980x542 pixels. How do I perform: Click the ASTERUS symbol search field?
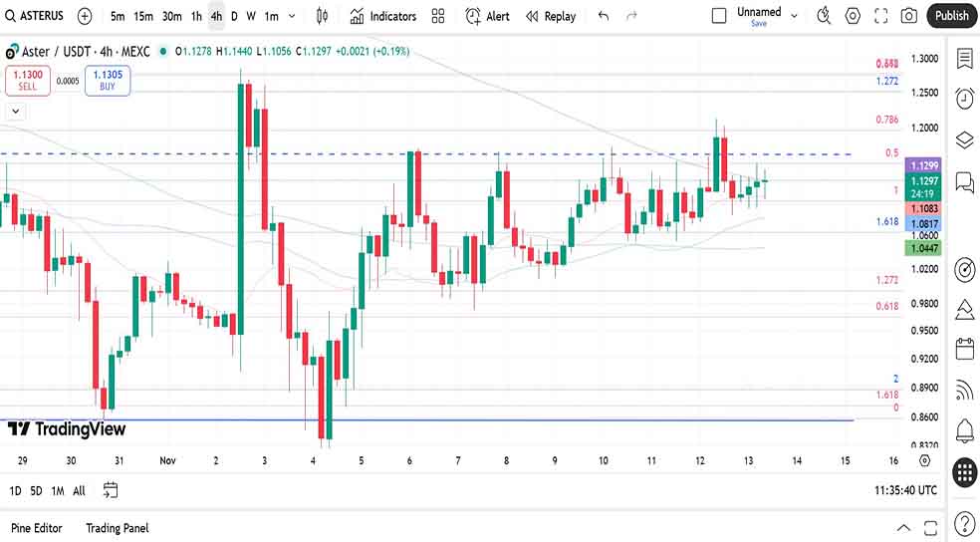[x=40, y=16]
